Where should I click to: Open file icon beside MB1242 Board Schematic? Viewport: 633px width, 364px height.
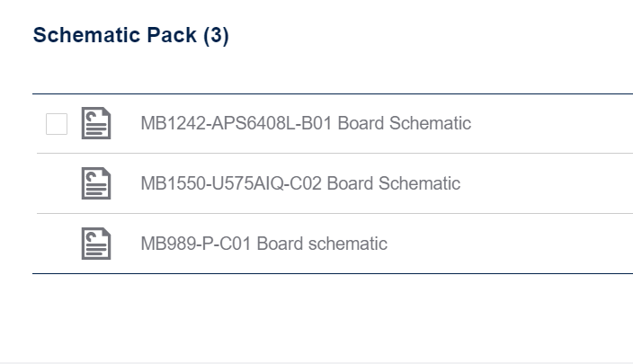[x=96, y=123]
